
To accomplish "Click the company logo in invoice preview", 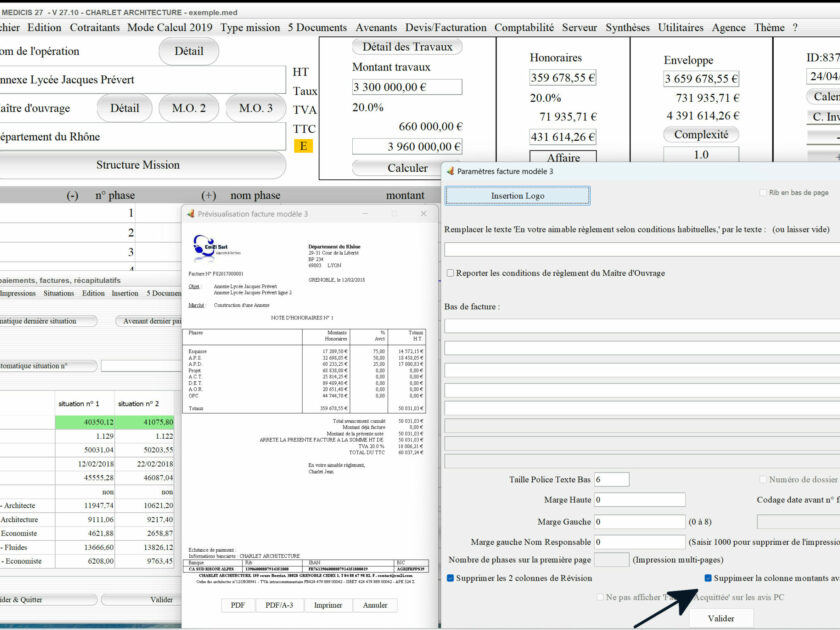I will (x=216, y=247).
